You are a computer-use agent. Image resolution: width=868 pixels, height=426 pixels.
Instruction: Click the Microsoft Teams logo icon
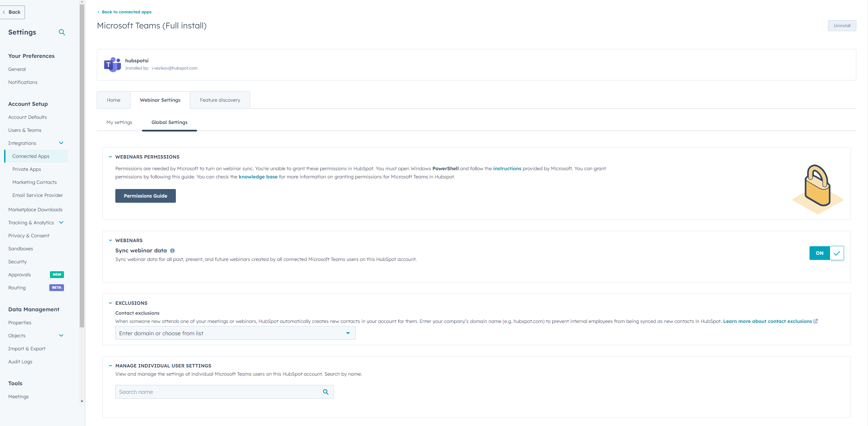(x=112, y=64)
